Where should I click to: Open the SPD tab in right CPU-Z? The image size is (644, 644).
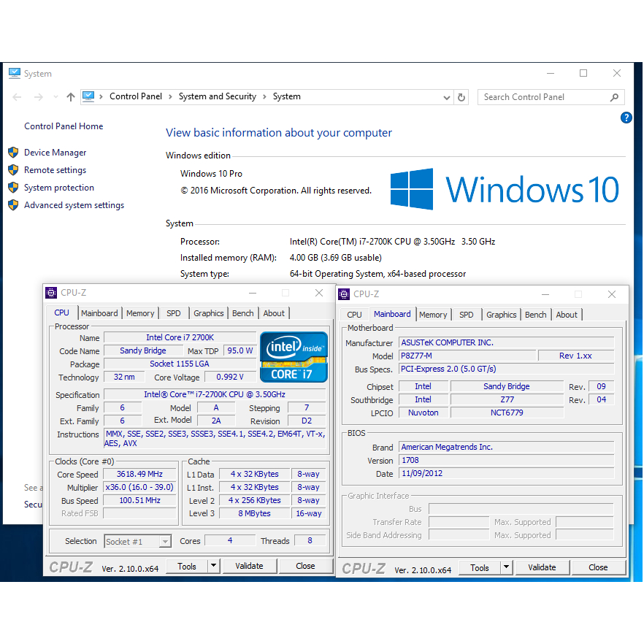pos(466,315)
